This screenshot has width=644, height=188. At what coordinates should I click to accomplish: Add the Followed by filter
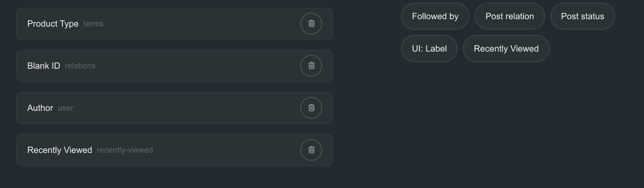[435, 16]
